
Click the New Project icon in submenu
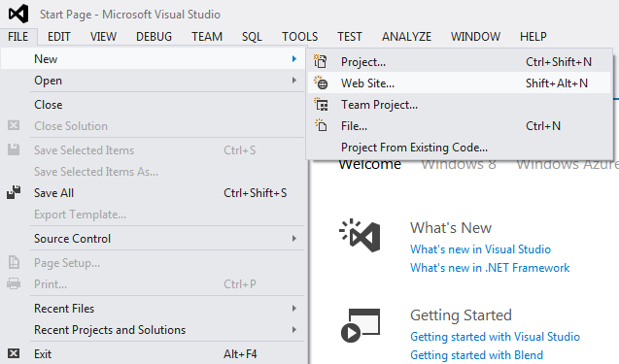[x=320, y=61]
